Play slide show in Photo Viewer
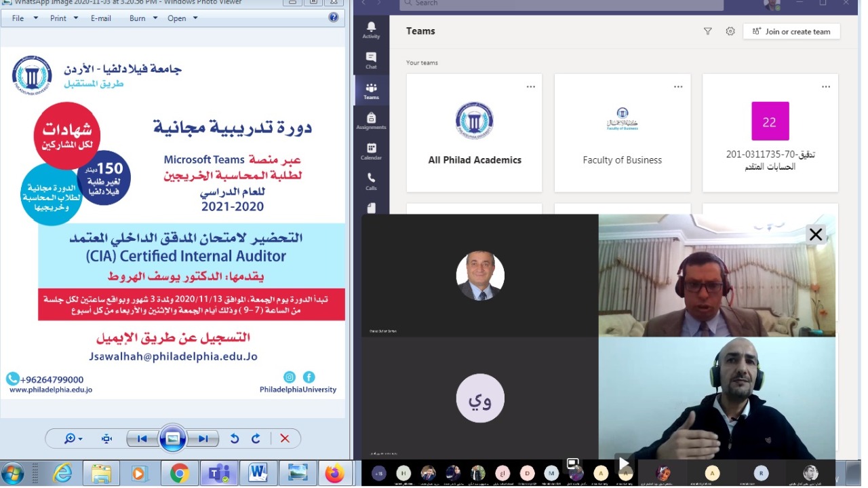 (x=172, y=439)
